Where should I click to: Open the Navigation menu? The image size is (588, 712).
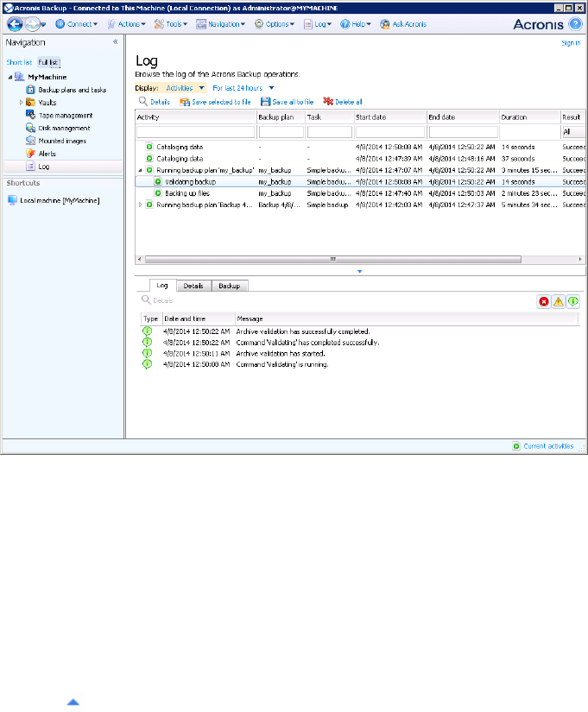pyautogui.click(x=220, y=24)
